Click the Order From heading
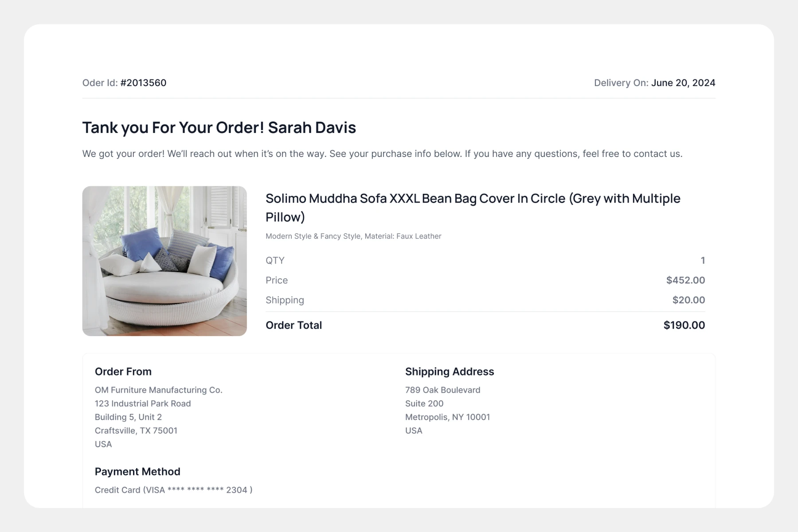The height and width of the screenshot is (532, 798). [x=123, y=372]
